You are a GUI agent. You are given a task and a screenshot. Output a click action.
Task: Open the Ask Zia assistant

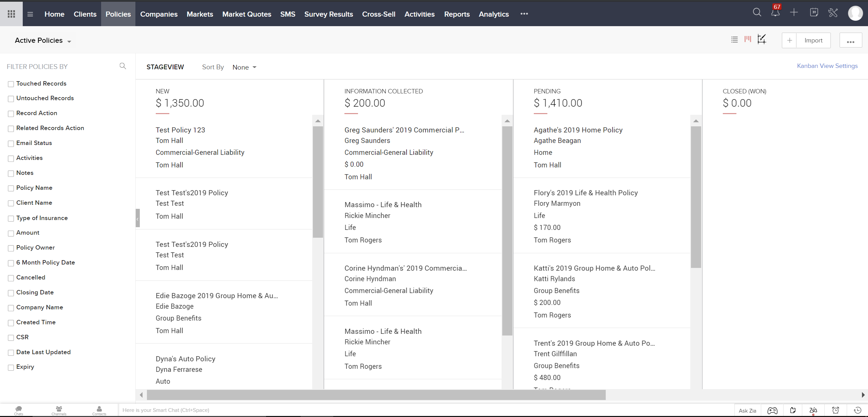[x=747, y=410]
